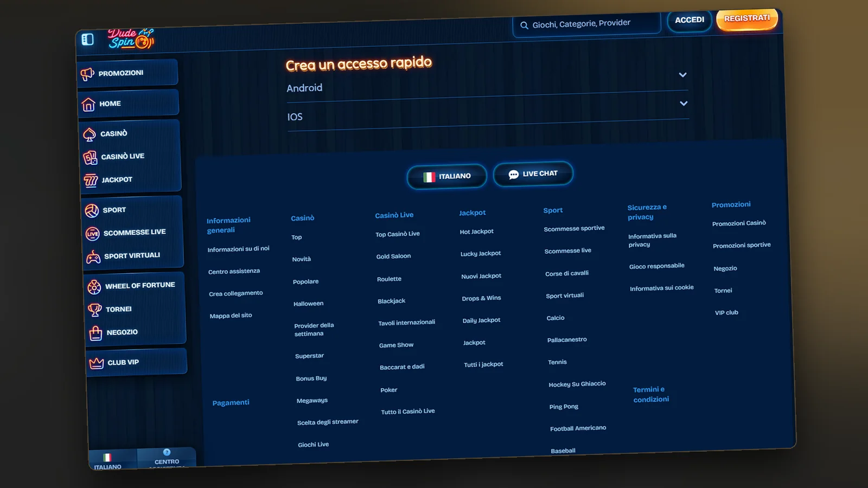Open the Centro assistenza button in sidebar bottom
Image resolution: width=868 pixels, height=488 pixels.
pyautogui.click(x=167, y=459)
